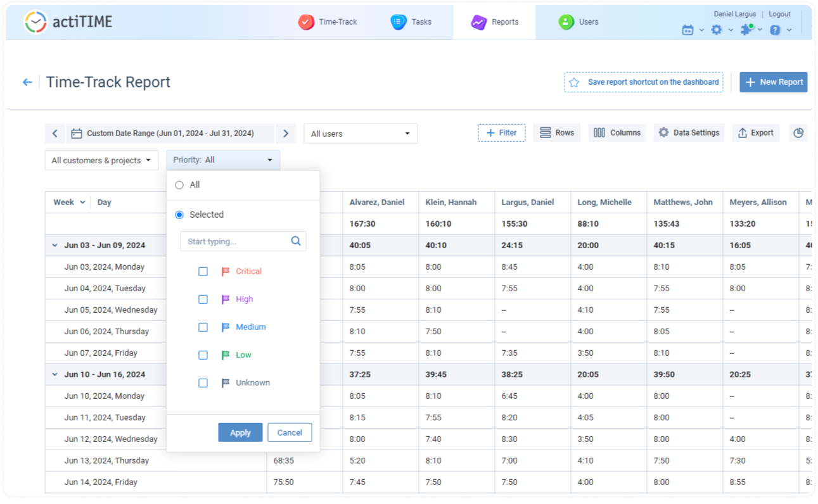Open the help question-mark icon
The height and width of the screenshot is (504, 818).
pyautogui.click(x=775, y=30)
